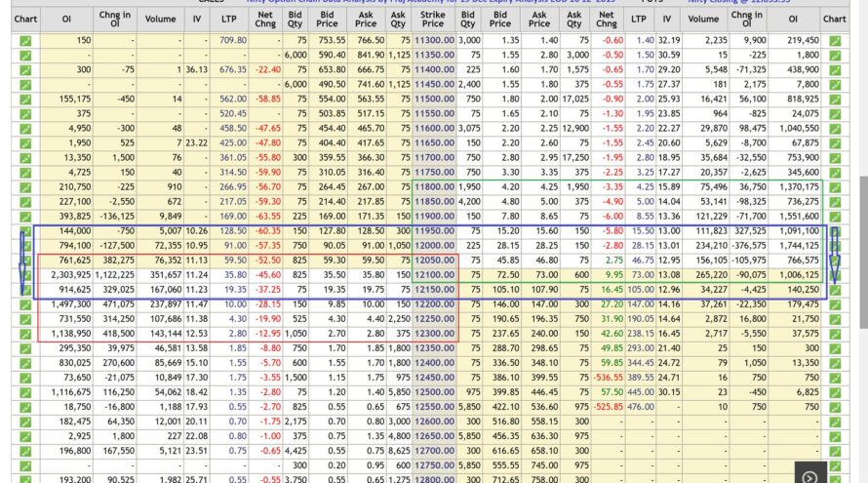Click calls OI value 1,497,300
Image resolution: width=868 pixels, height=483 pixels.
(71, 304)
